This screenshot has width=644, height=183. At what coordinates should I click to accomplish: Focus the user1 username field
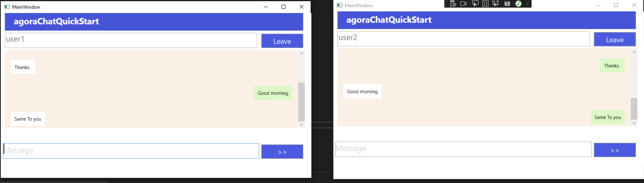point(131,41)
